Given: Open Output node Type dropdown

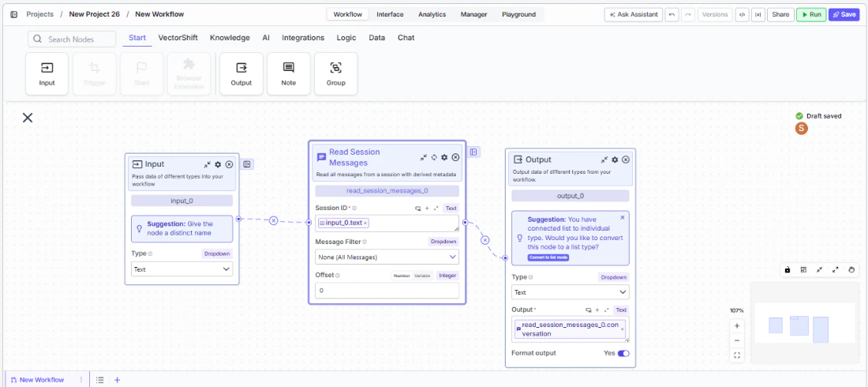Looking at the screenshot, I should 571,292.
